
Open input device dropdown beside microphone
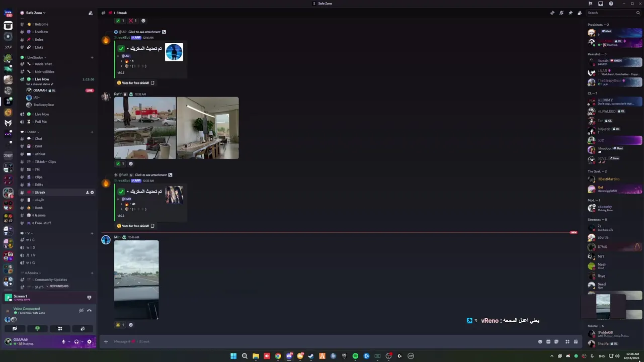click(x=68, y=342)
